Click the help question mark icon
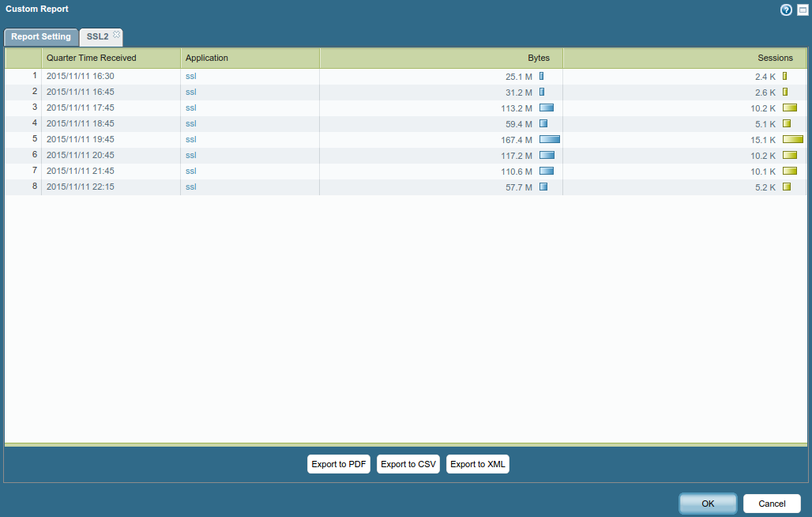Screen dimensions: 812x517 click(x=786, y=10)
